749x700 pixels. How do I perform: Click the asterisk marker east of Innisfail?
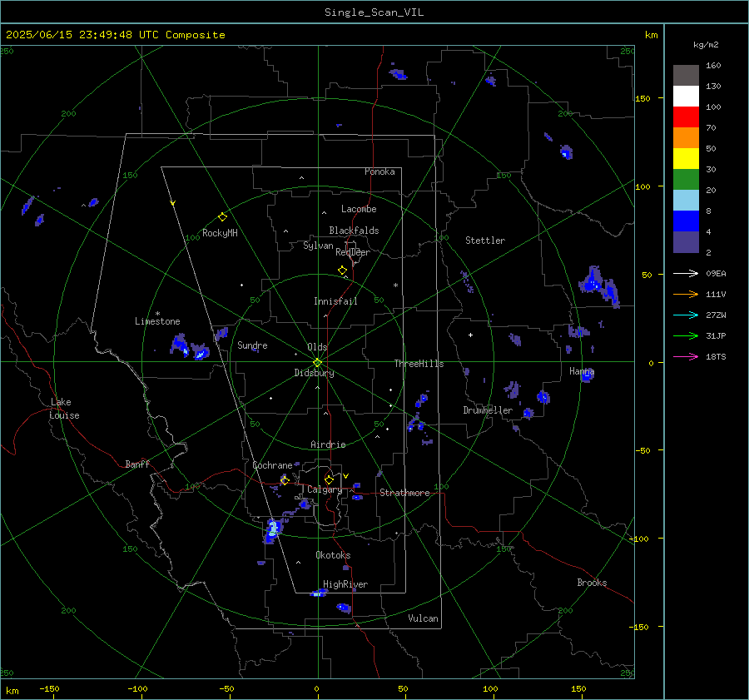click(x=395, y=285)
